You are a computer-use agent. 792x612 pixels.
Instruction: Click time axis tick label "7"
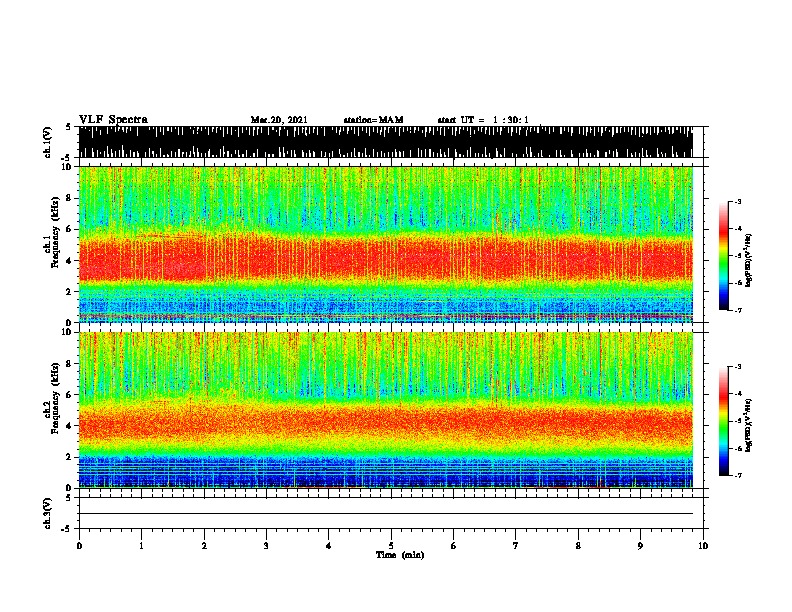[x=516, y=545]
